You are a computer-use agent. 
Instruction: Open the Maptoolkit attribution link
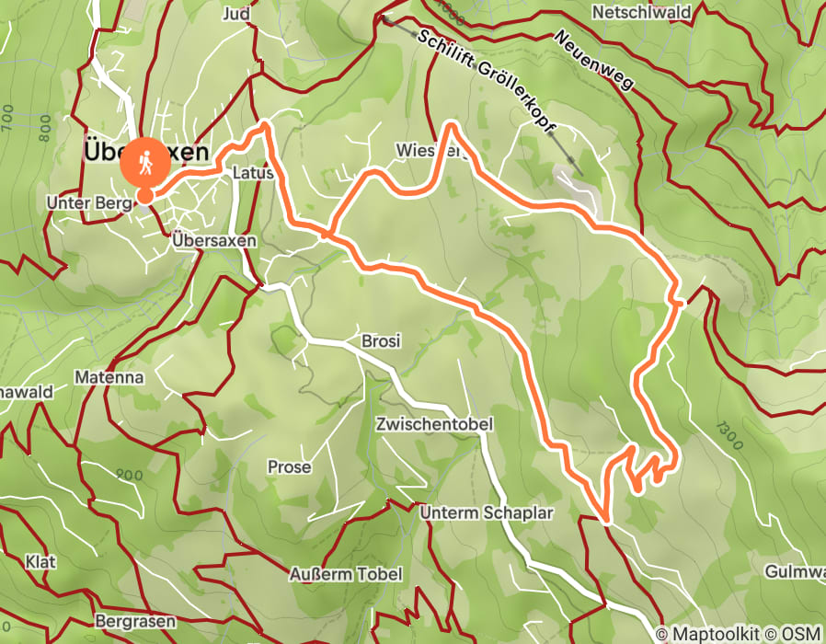click(707, 634)
